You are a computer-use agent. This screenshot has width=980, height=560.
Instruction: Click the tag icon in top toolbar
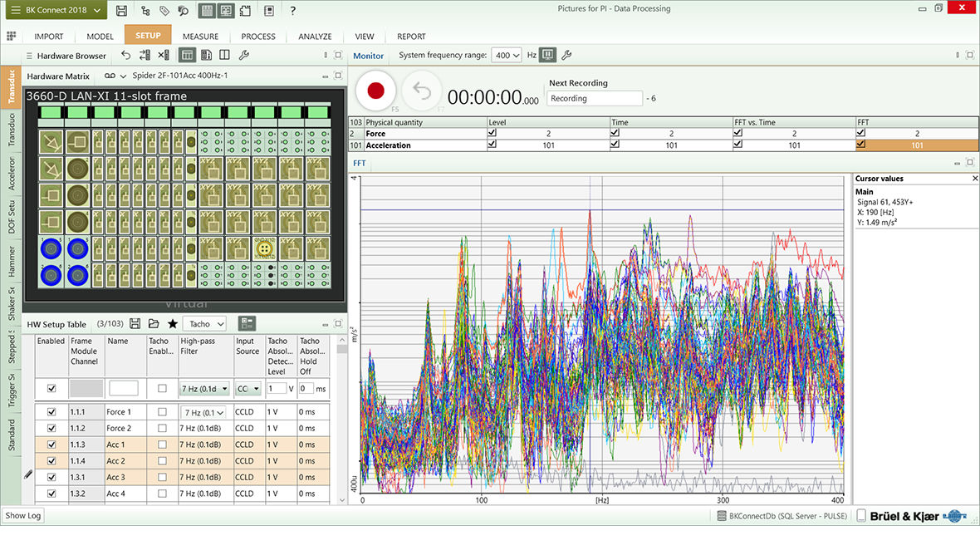pos(164,10)
